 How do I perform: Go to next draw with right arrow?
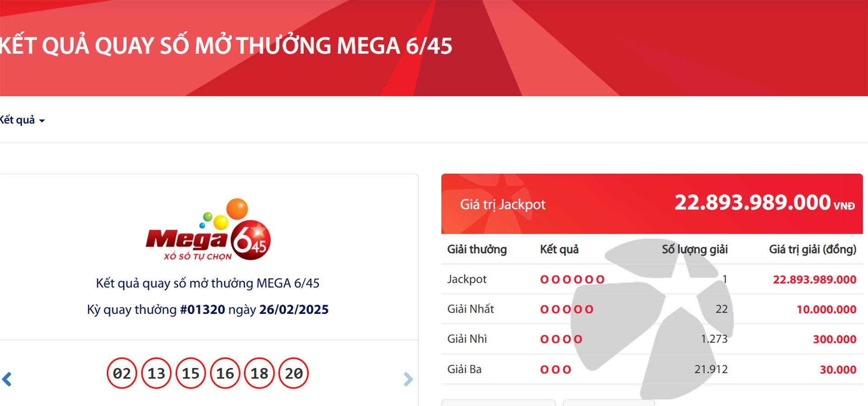click(408, 379)
